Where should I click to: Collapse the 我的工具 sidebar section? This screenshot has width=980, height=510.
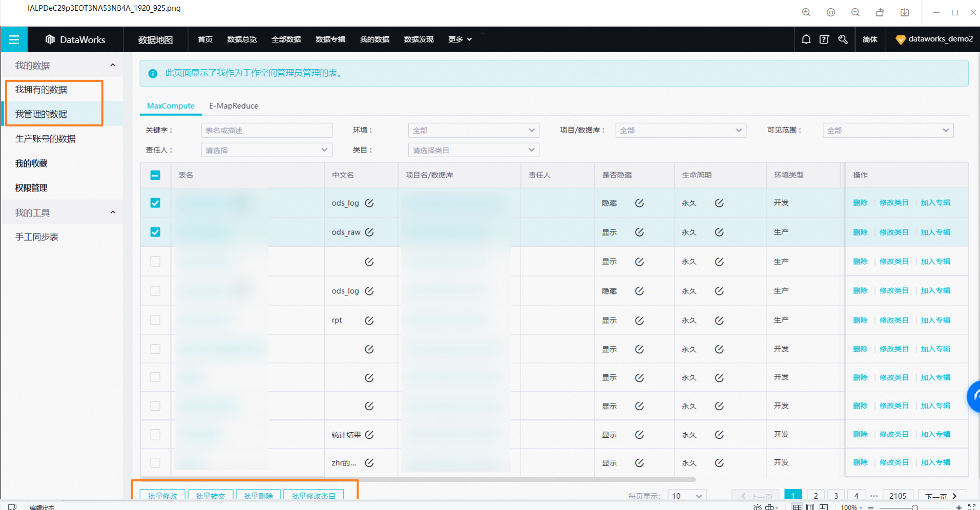pos(113,213)
